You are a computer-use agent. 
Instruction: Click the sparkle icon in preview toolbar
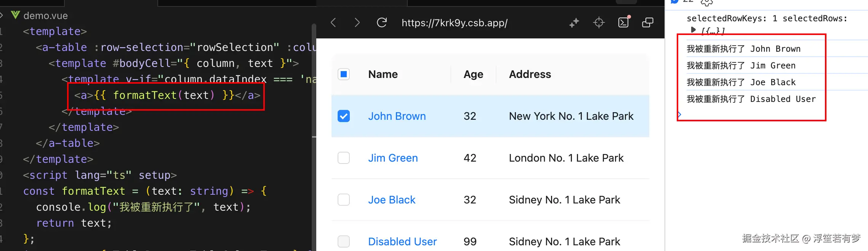(x=574, y=23)
